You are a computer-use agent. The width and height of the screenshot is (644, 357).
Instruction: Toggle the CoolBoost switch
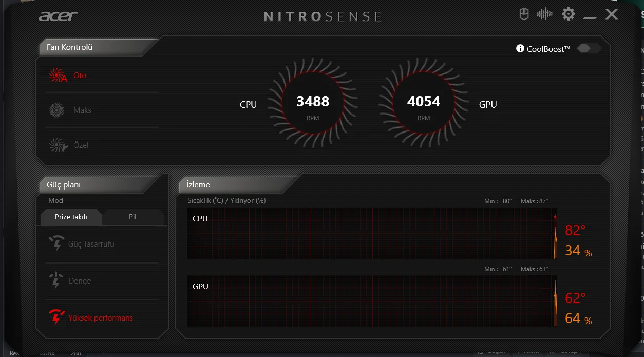tap(589, 49)
